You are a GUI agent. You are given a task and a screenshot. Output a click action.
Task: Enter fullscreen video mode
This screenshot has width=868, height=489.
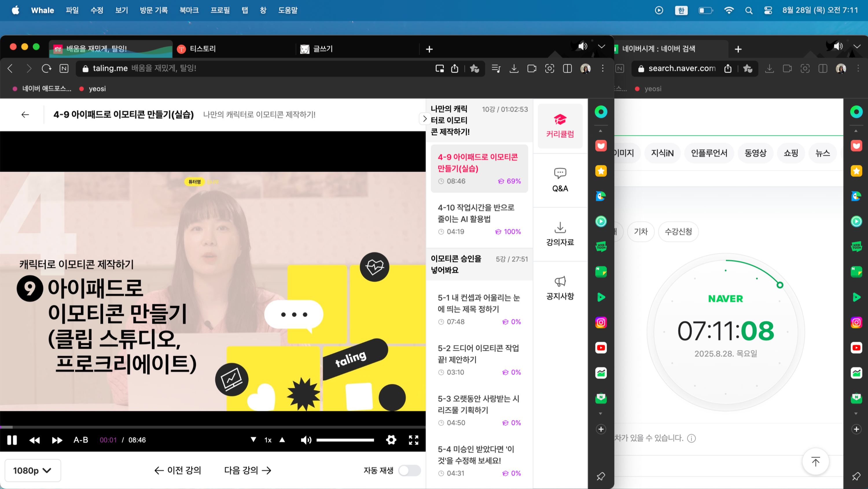pyautogui.click(x=413, y=440)
